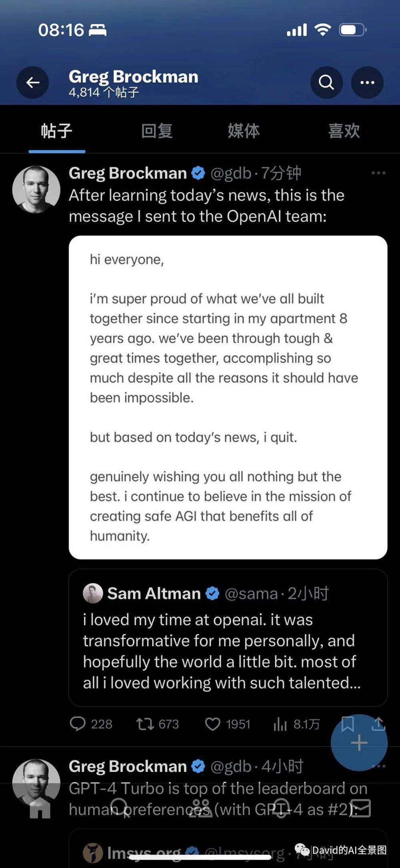Tap the blue compose new post button
This screenshot has height=868, width=400.
pos(359,743)
